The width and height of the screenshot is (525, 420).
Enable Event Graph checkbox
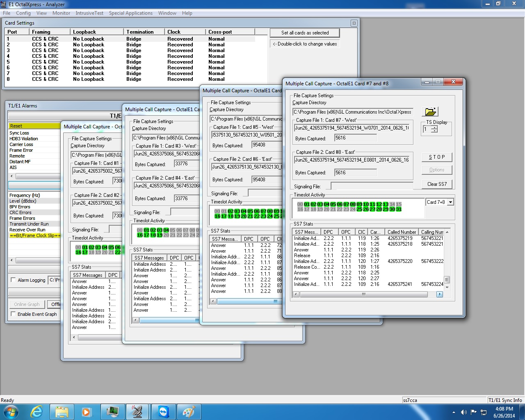(x=13, y=314)
